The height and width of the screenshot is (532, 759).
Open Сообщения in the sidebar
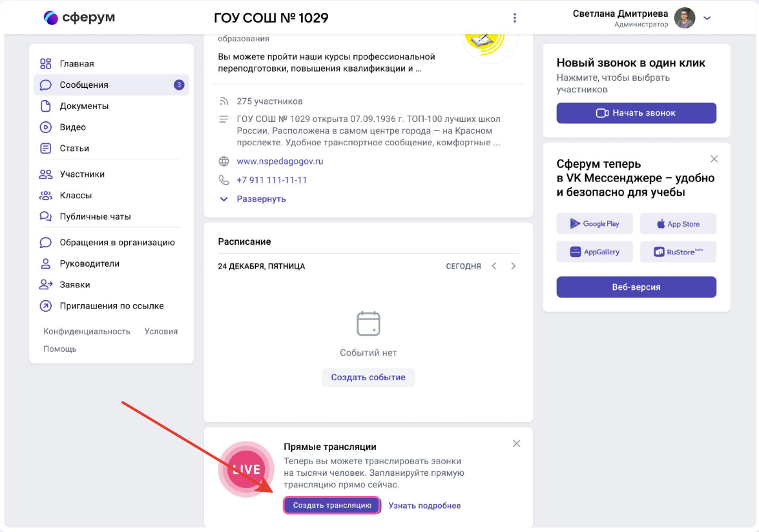[x=84, y=85]
